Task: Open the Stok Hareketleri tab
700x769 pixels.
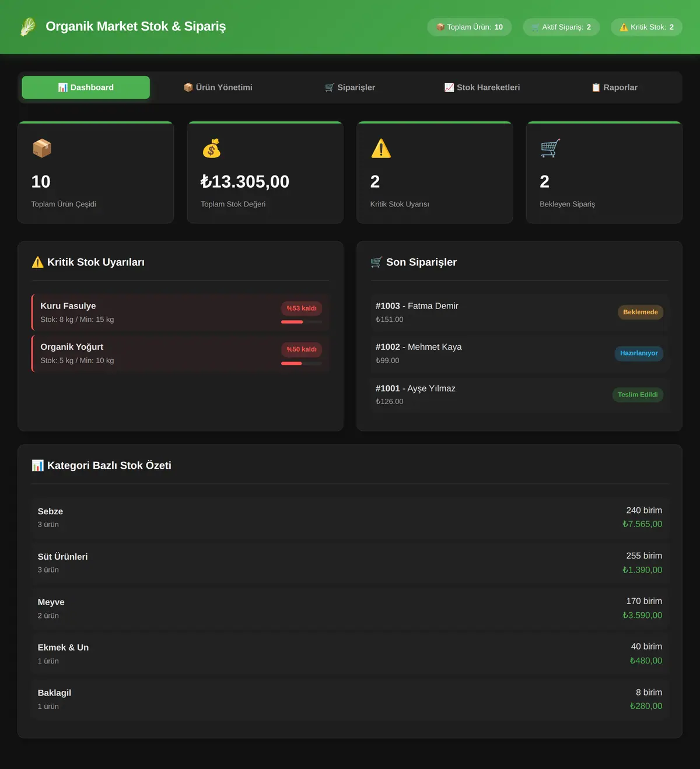Action: [482, 87]
